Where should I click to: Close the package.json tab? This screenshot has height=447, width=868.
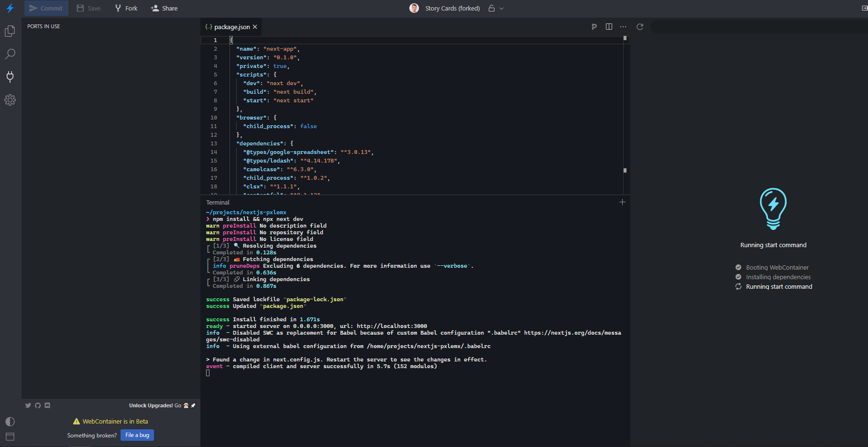pos(255,27)
